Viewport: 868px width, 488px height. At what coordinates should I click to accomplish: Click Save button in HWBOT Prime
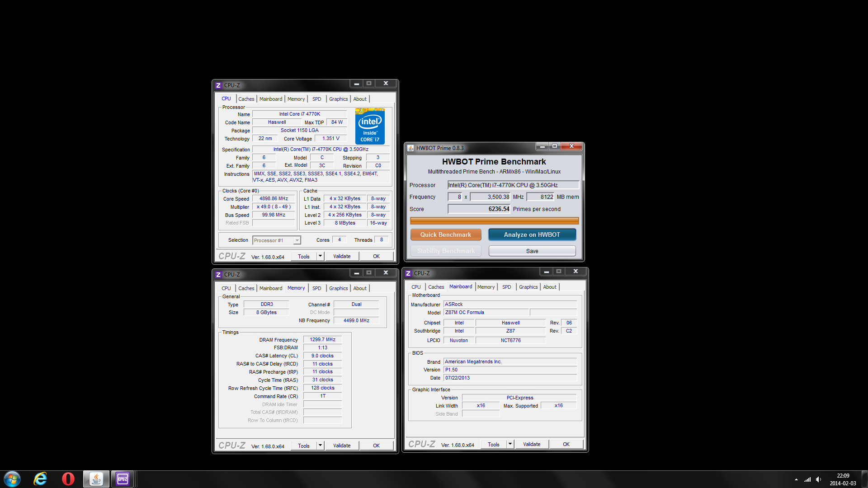[x=532, y=251]
